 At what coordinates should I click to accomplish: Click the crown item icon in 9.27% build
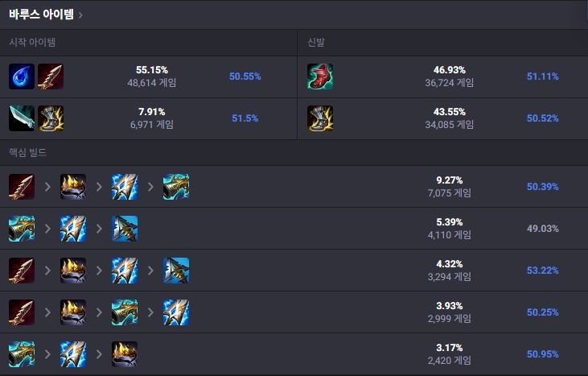coord(73,187)
